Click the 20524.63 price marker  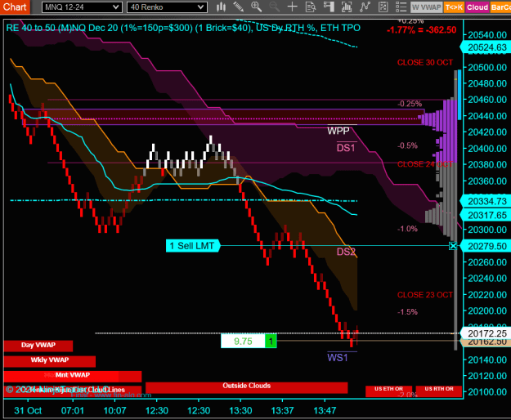[487, 48]
